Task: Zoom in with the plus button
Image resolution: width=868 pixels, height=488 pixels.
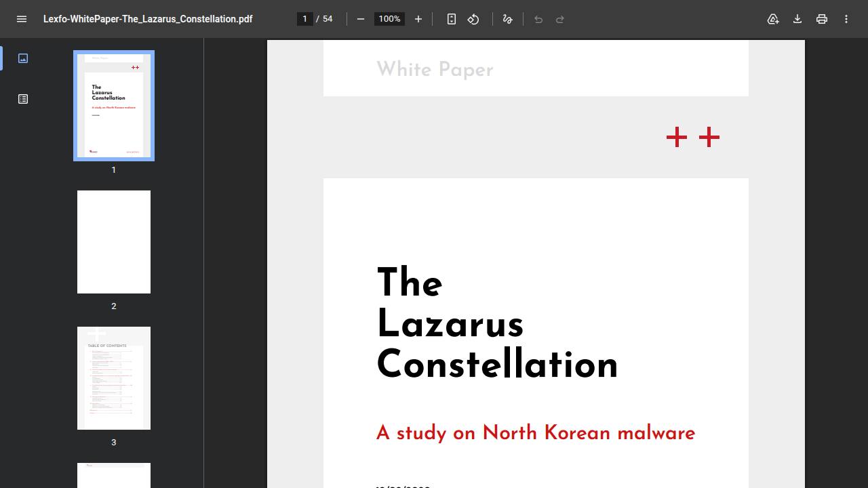Action: point(418,19)
